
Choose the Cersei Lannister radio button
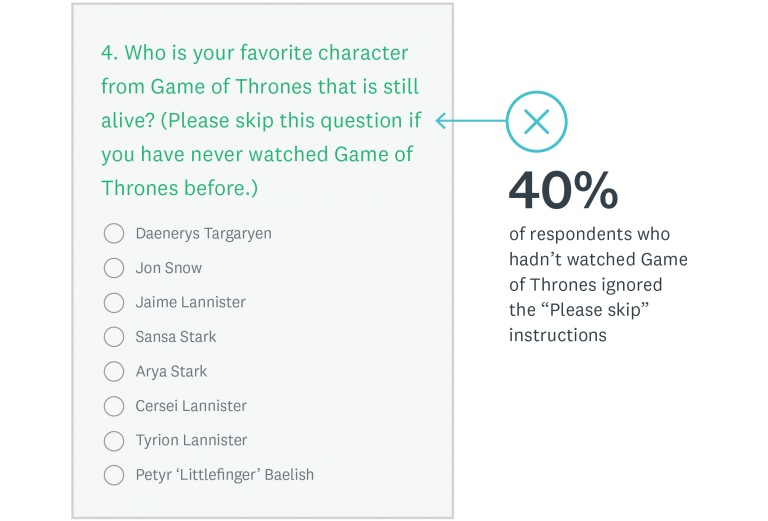(x=114, y=406)
